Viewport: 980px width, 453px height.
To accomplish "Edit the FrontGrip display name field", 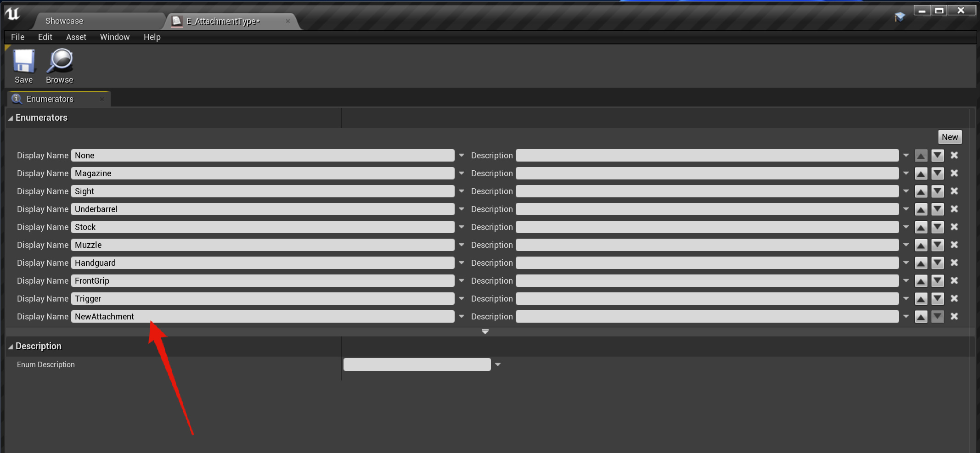I will point(263,281).
